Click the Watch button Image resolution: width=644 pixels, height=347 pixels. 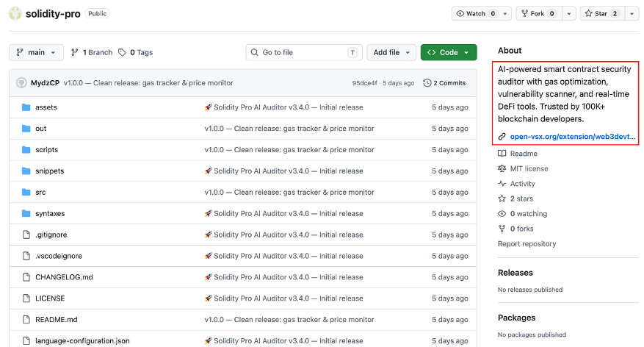(476, 13)
